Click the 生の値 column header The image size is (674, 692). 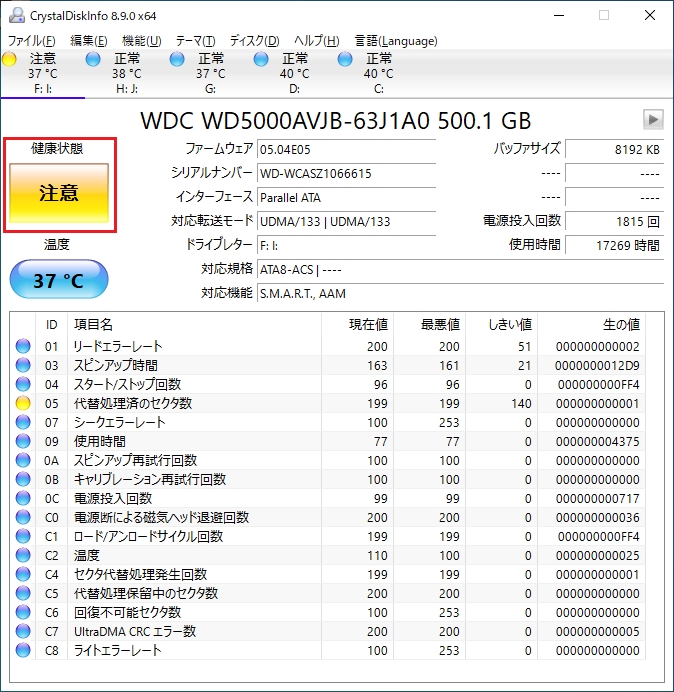point(591,324)
